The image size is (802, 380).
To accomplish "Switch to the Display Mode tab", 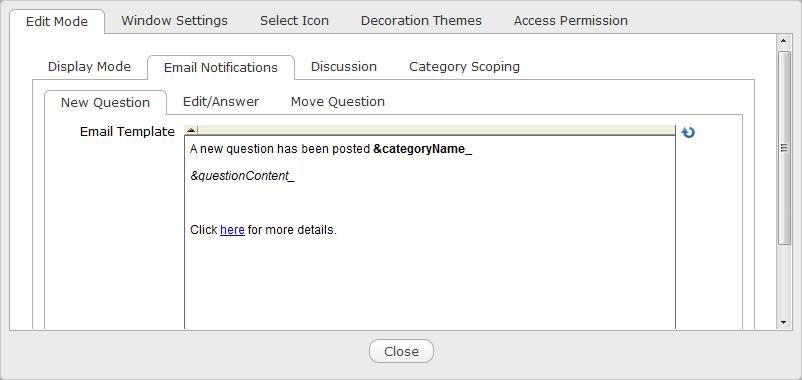I will [x=90, y=67].
